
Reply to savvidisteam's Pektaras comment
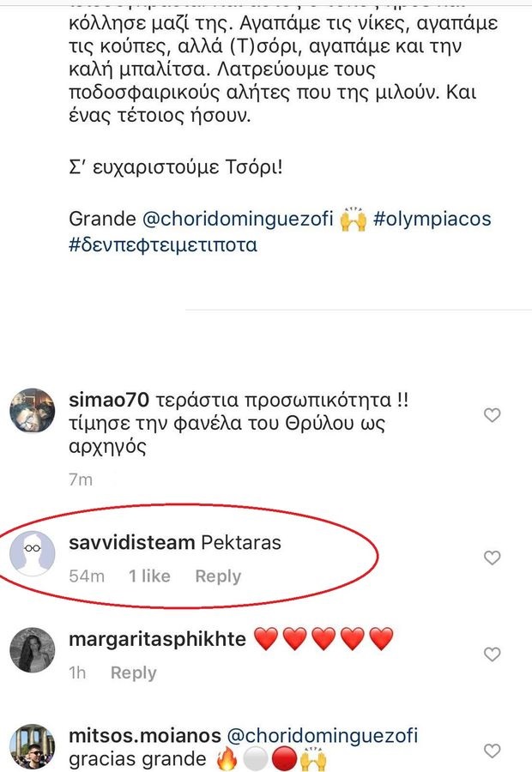(x=218, y=576)
